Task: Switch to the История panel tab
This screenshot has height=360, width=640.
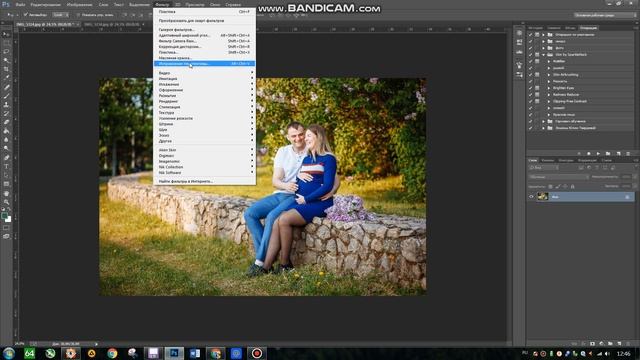Action: 535,28
